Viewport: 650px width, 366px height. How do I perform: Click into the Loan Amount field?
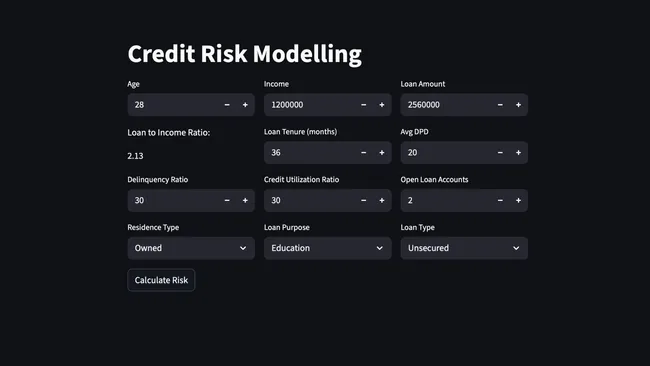[446, 105]
